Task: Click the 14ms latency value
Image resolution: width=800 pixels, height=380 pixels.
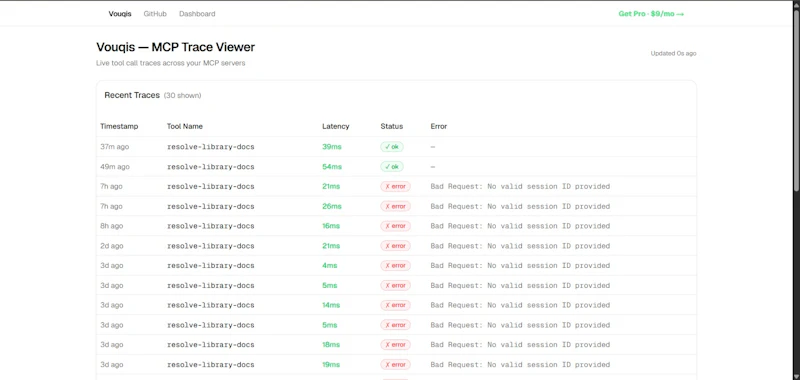Action: (x=331, y=305)
